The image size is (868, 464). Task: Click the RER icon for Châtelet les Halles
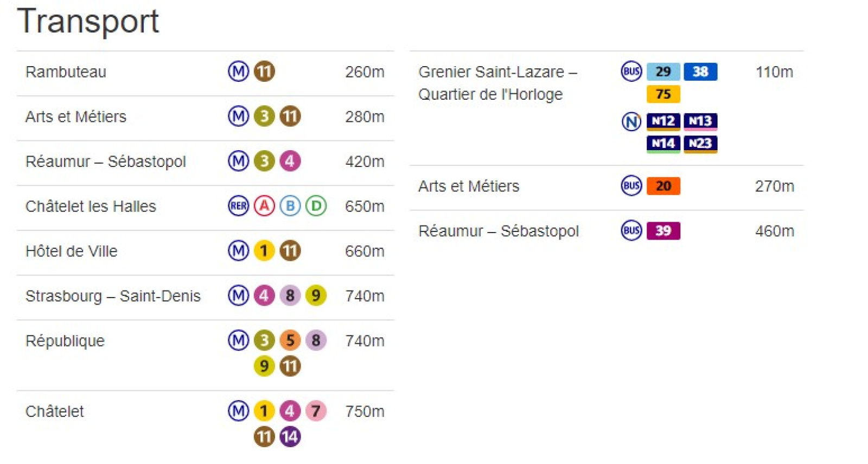[x=238, y=206]
